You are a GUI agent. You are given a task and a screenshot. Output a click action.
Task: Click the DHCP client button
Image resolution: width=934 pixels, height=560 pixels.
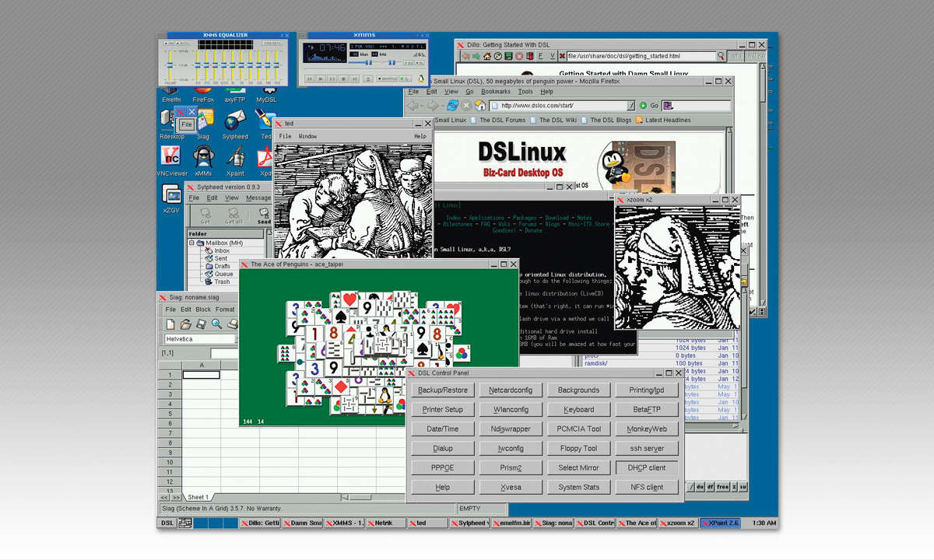coord(647,467)
